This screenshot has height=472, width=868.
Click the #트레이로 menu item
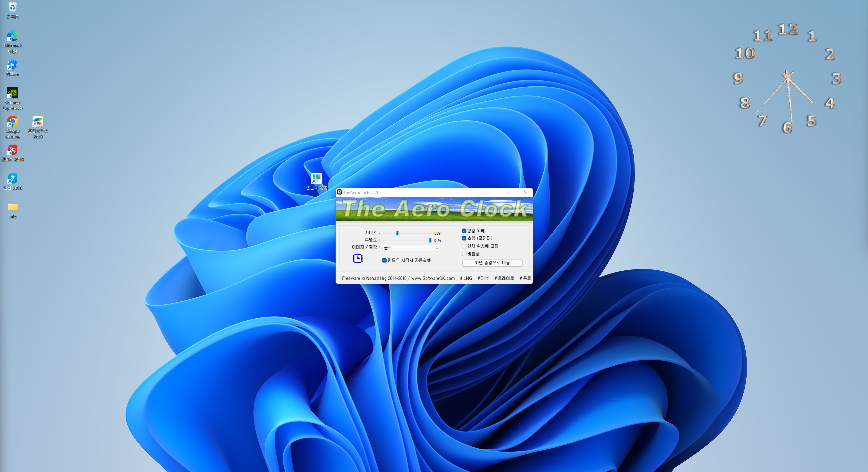504,278
